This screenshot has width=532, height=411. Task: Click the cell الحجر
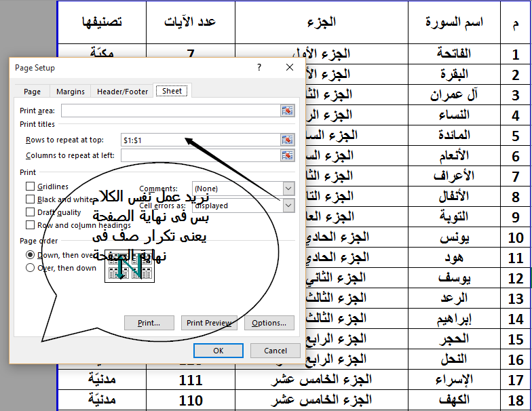tap(455, 339)
